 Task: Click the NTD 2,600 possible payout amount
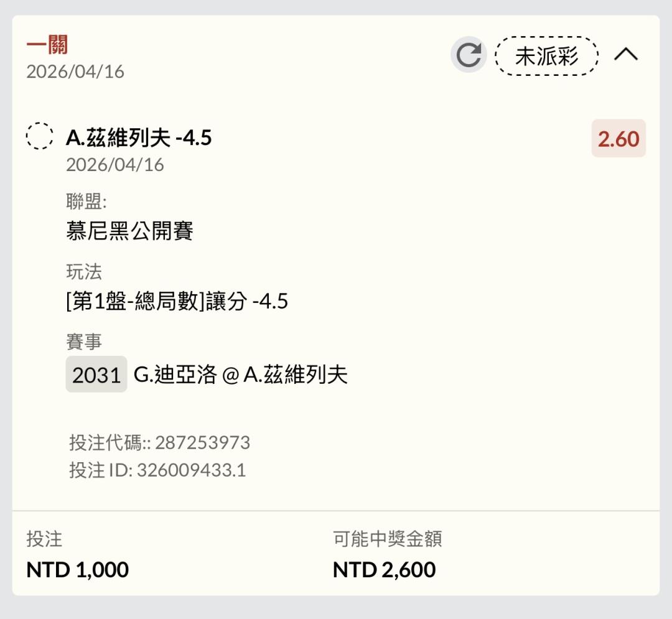pyautogui.click(x=384, y=569)
